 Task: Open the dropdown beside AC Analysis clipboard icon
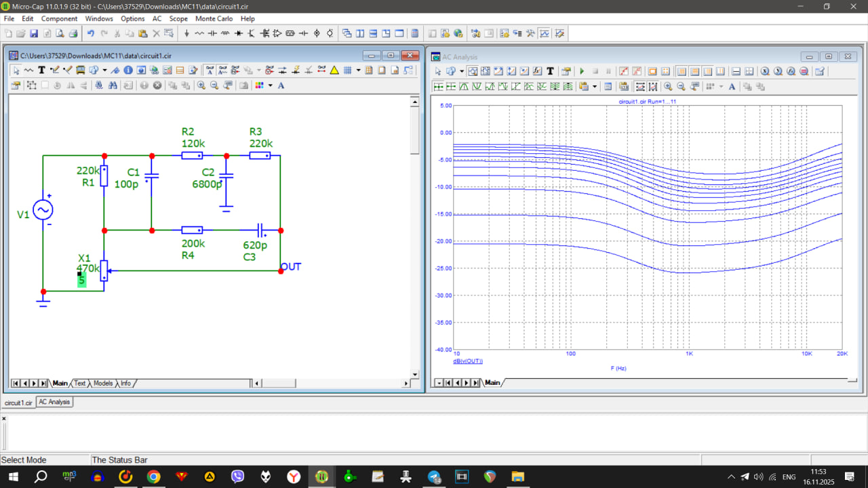tap(595, 86)
